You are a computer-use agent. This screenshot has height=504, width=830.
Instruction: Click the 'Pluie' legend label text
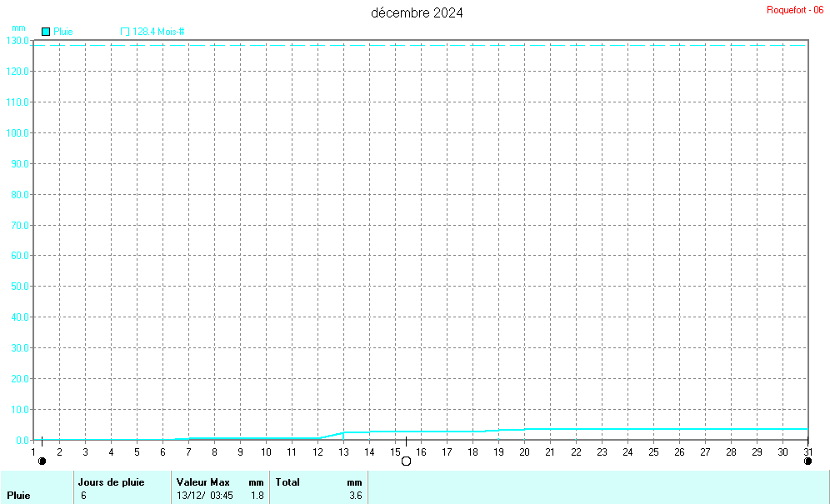(x=63, y=32)
